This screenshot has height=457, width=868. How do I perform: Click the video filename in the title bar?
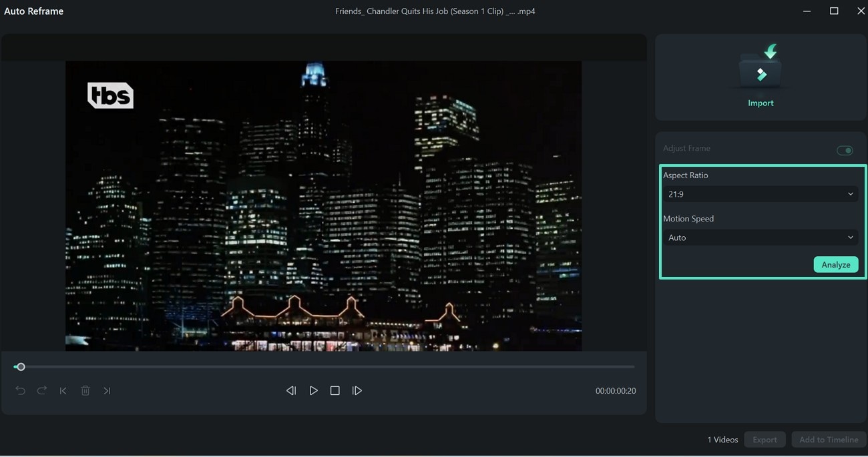[434, 11]
